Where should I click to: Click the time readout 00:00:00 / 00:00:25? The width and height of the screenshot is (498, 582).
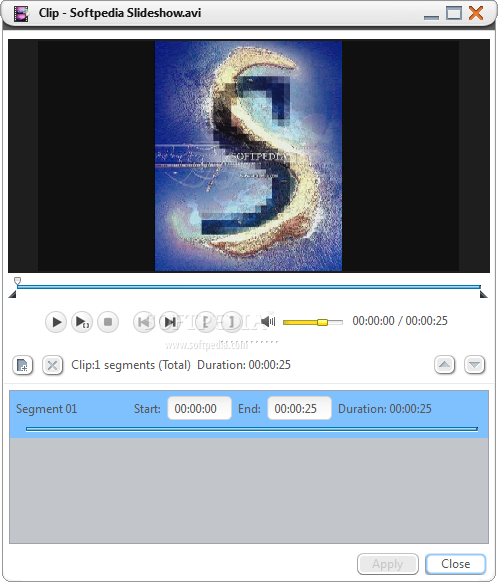[x=400, y=321]
